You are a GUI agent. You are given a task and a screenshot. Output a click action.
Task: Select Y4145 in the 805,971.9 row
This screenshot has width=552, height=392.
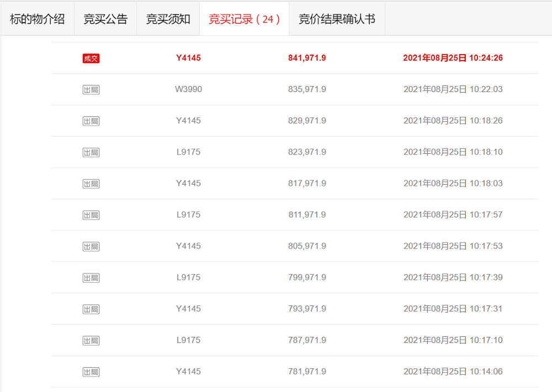tap(188, 246)
